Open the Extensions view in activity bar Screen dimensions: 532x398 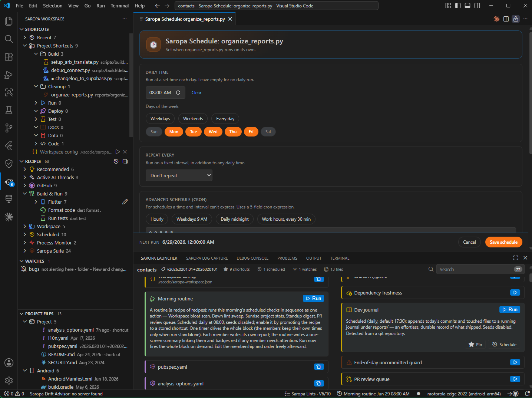(x=9, y=57)
